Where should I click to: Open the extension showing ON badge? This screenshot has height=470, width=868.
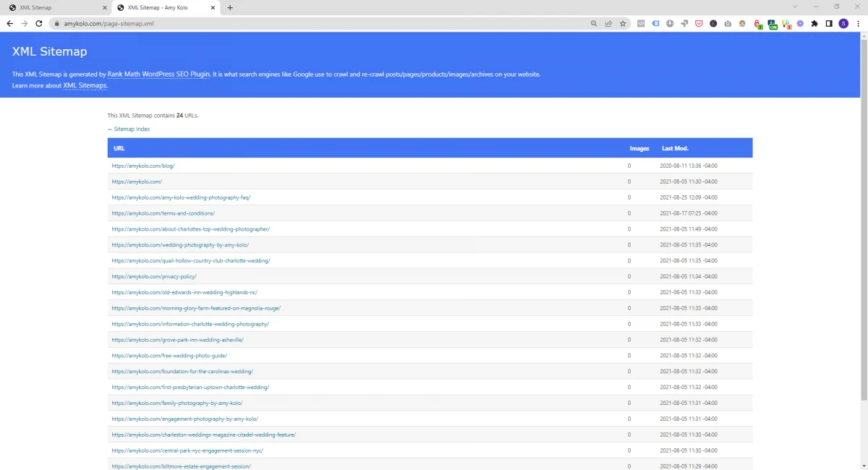pos(772,24)
